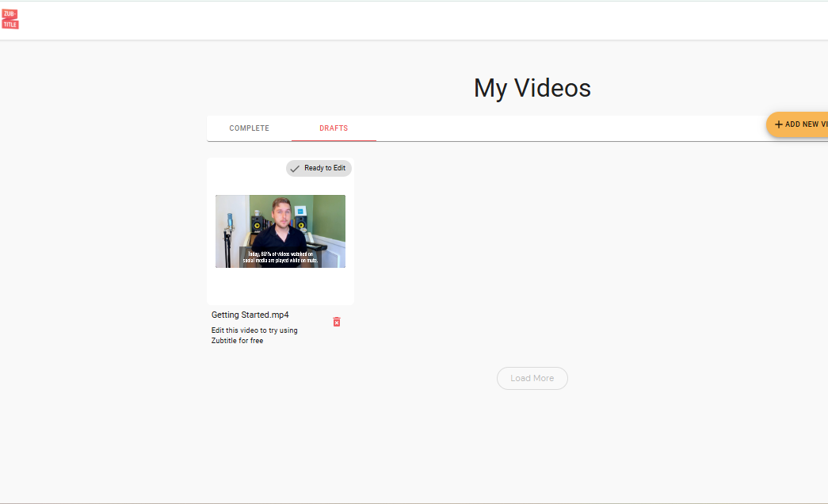Click the 'Edit this video to try' description
Viewport: 828px width, 504px height.
[x=254, y=335]
